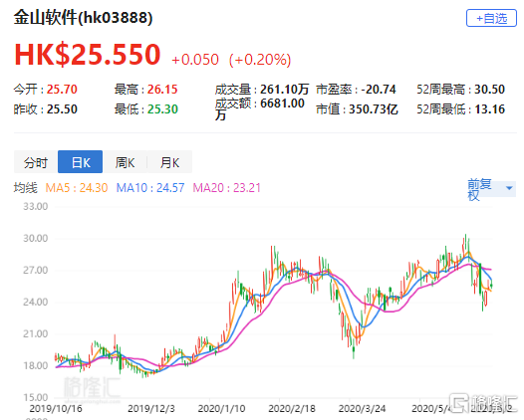Click the 15.00 y-axis label
Image resolution: width=524 pixels, height=420 pixels.
(36, 398)
